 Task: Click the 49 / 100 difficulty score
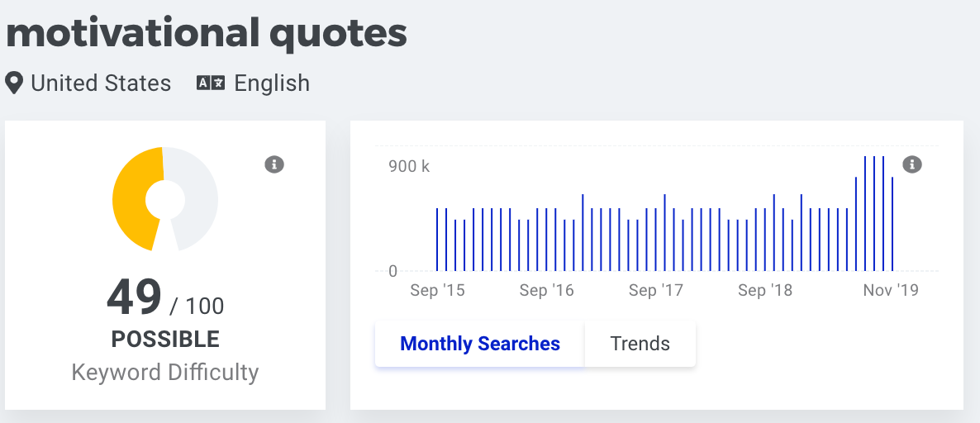point(165,299)
